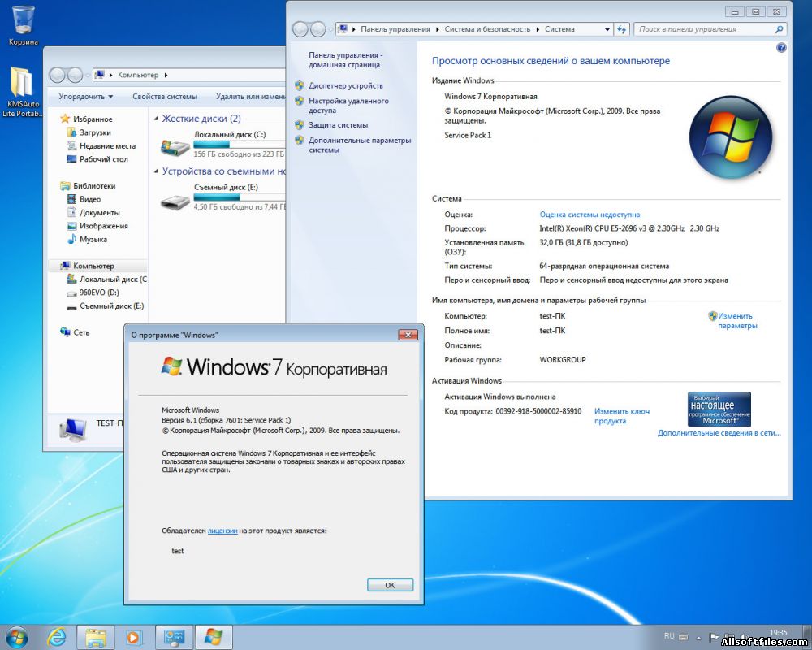This screenshot has width=812, height=650.
Task: Expand the arrow after Система и безопасность breadcrumb
Action: (538, 29)
